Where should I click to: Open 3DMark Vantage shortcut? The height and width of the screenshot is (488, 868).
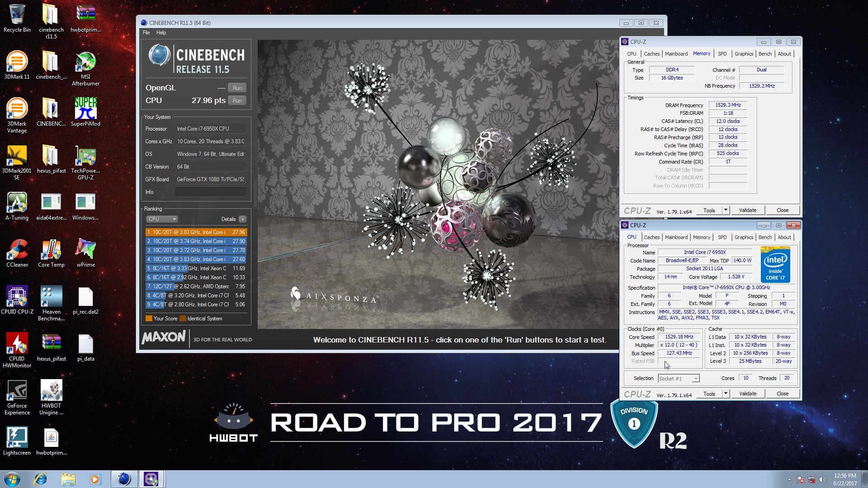[17, 115]
